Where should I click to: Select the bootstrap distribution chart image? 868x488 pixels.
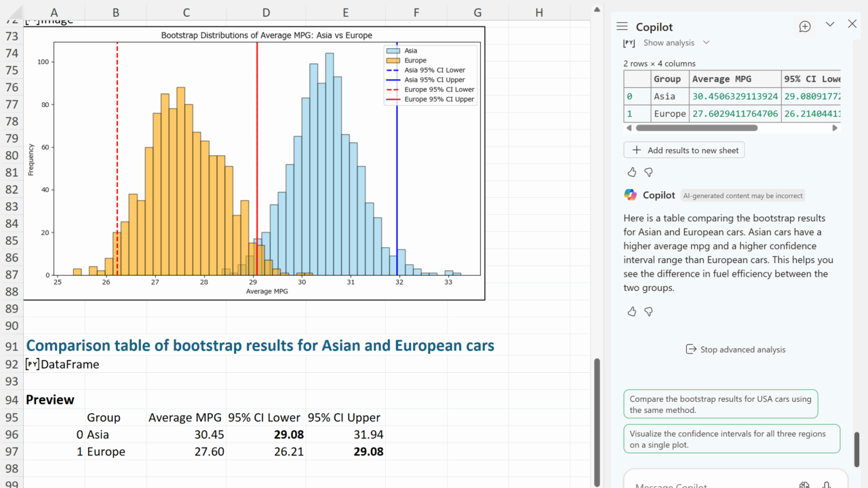(254, 163)
